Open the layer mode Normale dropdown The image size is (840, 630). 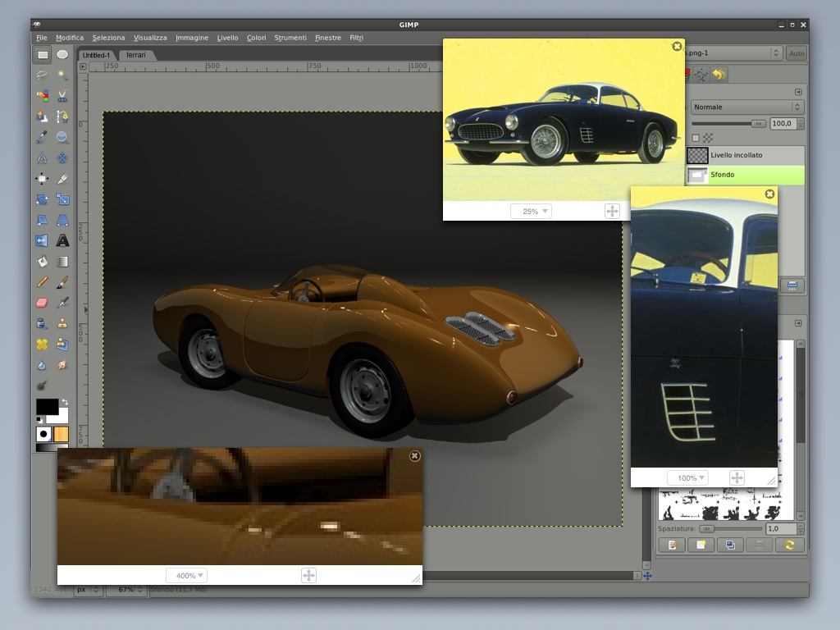(746, 107)
